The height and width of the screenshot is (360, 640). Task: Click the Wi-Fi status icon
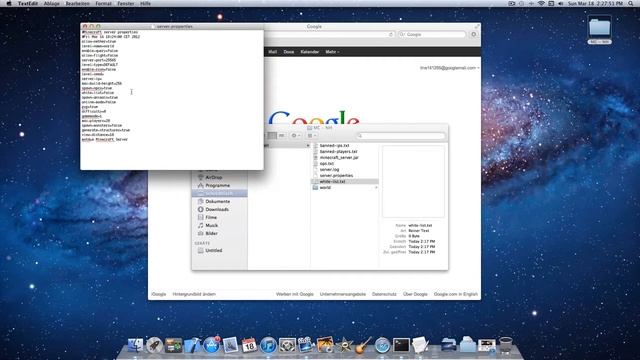point(541,3)
